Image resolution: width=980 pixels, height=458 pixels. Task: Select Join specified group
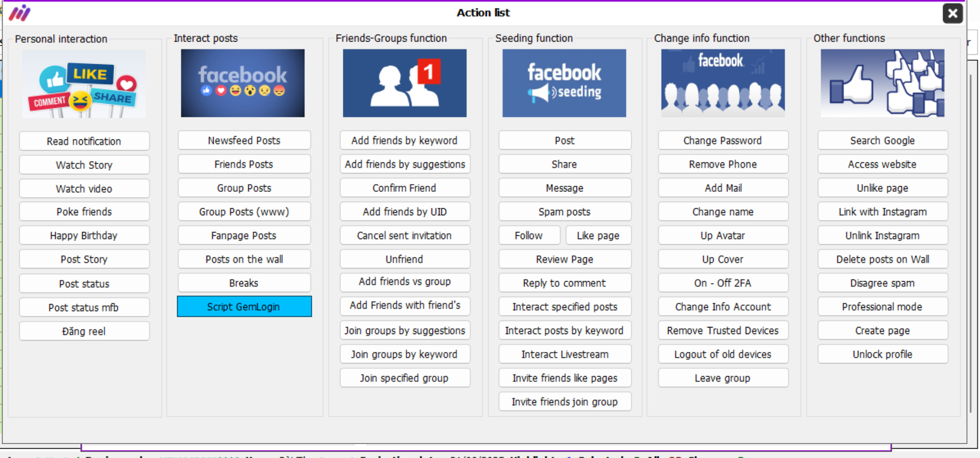pos(404,378)
